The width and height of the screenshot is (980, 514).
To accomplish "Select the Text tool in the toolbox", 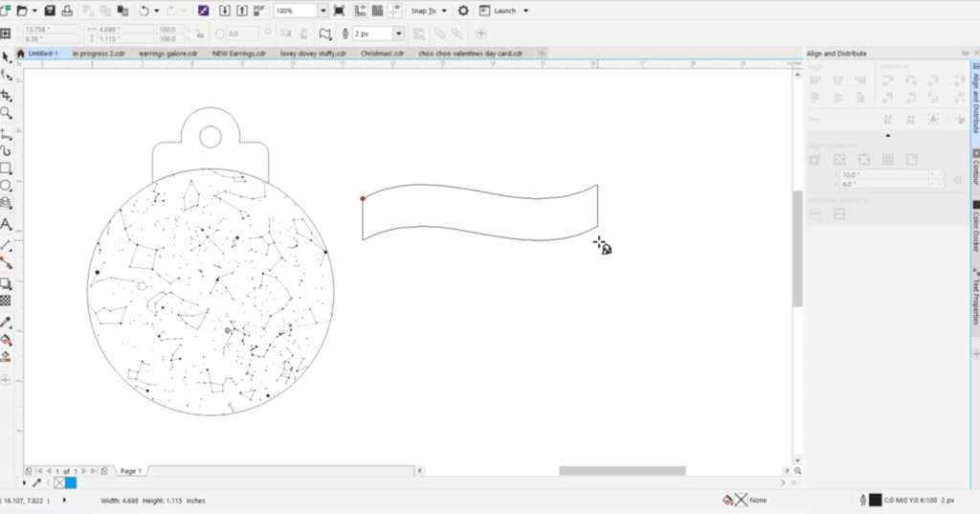I will (7, 224).
